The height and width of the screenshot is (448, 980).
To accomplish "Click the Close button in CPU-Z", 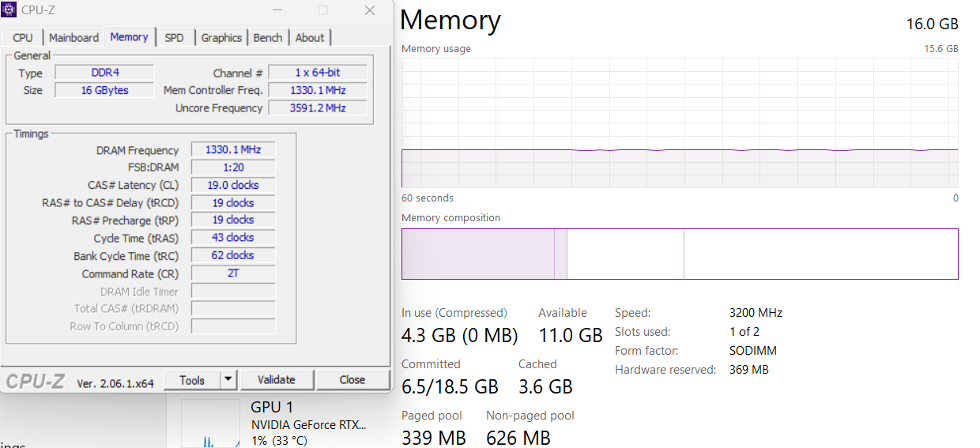I will [x=352, y=380].
